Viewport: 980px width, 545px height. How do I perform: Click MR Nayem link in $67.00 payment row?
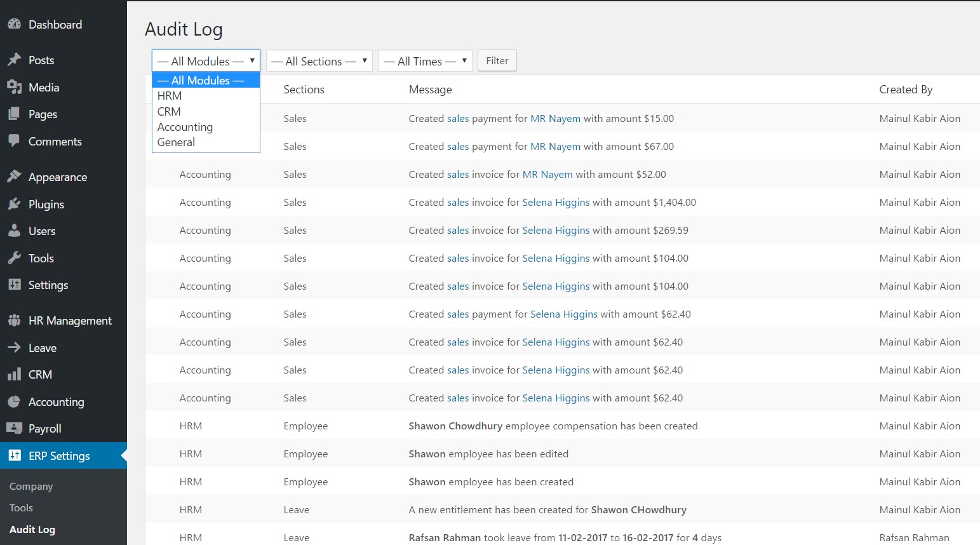pos(555,146)
